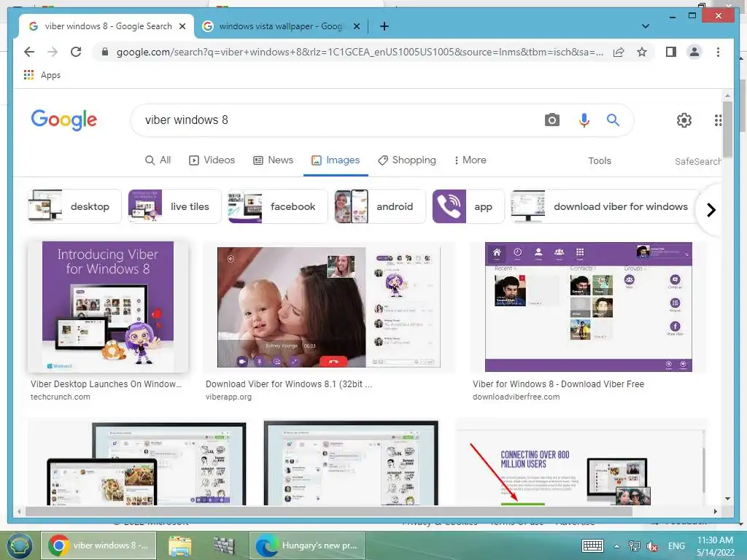Open the Windows Start button
Image resolution: width=747 pixels, height=560 pixels.
click(19, 545)
